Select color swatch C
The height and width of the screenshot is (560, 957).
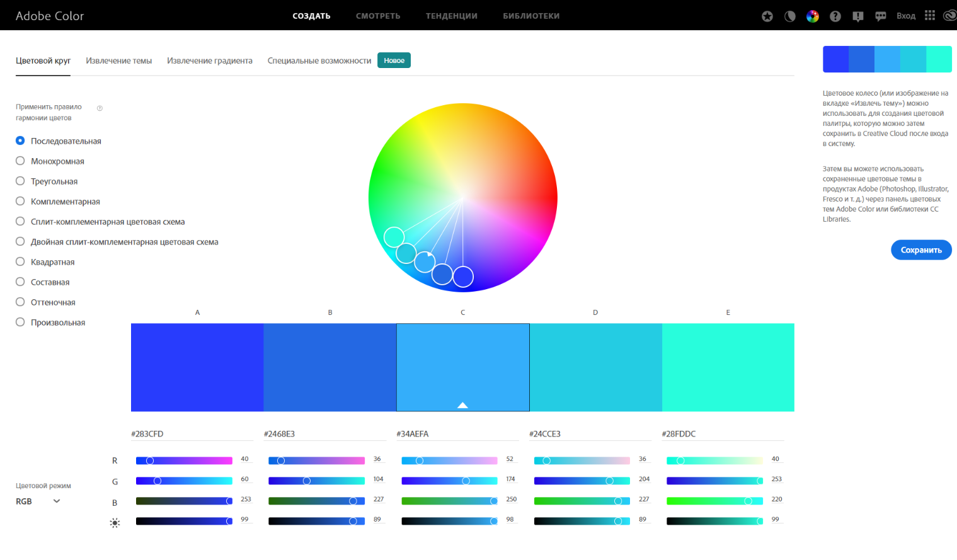(x=463, y=367)
